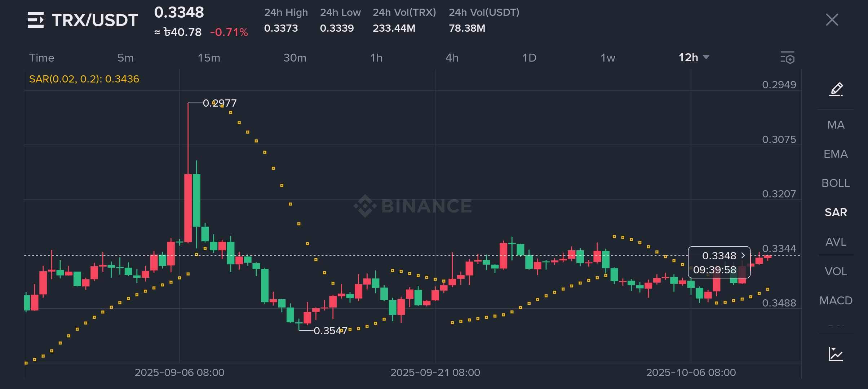Close the chart with the X icon

[x=832, y=20]
